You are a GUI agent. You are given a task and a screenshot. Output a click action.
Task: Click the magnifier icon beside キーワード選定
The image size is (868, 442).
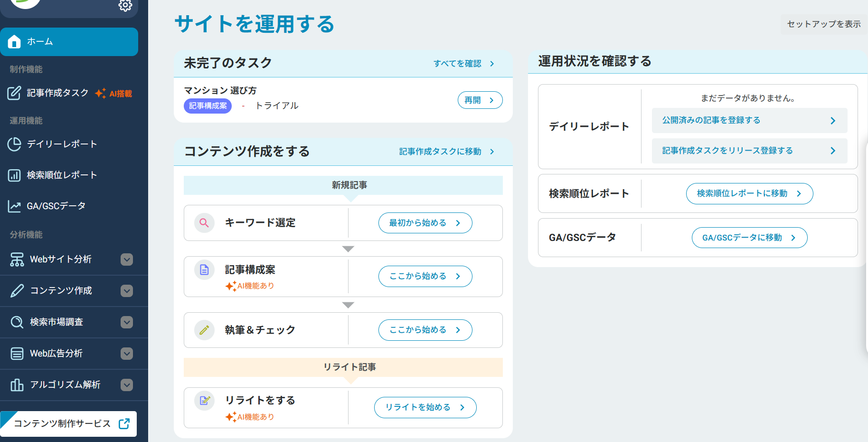[x=204, y=223]
